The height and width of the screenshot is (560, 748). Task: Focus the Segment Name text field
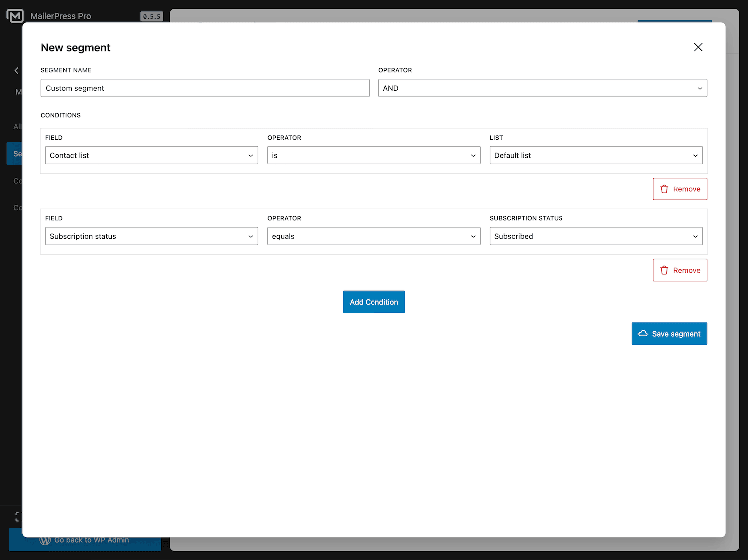[x=204, y=88]
